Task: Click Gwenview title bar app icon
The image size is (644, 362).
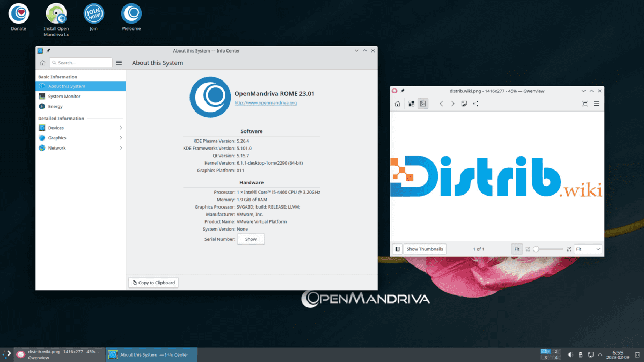Action: tap(394, 91)
